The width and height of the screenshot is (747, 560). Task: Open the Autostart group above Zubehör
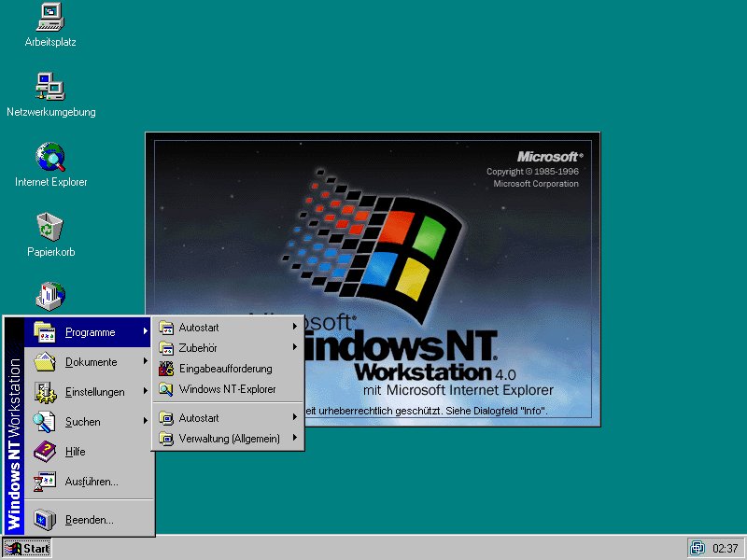coord(199,327)
